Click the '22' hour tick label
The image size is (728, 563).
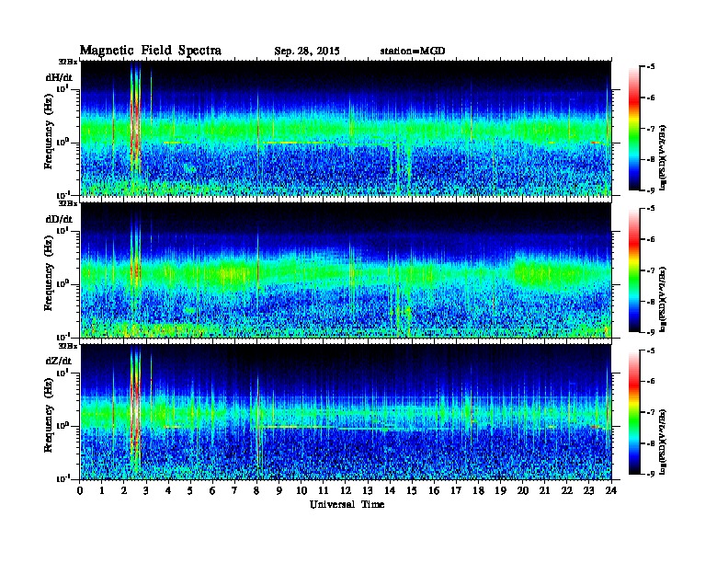pyautogui.click(x=567, y=490)
